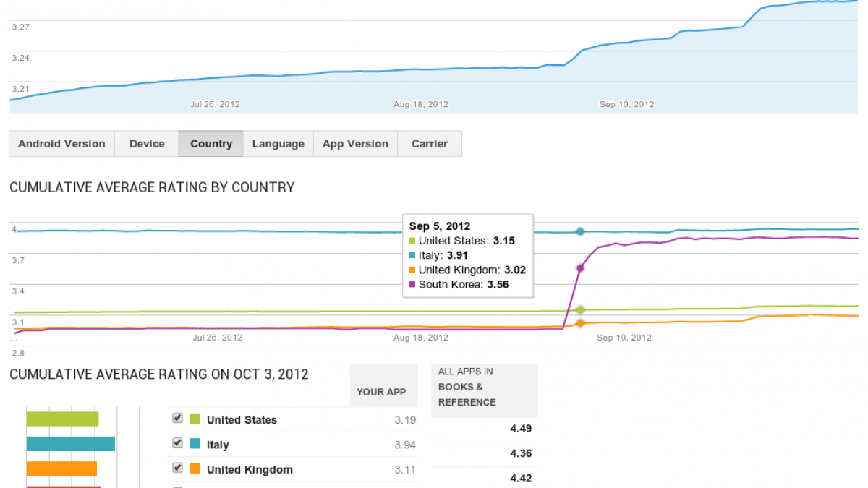This screenshot has height=488, width=868.
Task: Click the Italy data point at Sep 5
Action: 580,231
